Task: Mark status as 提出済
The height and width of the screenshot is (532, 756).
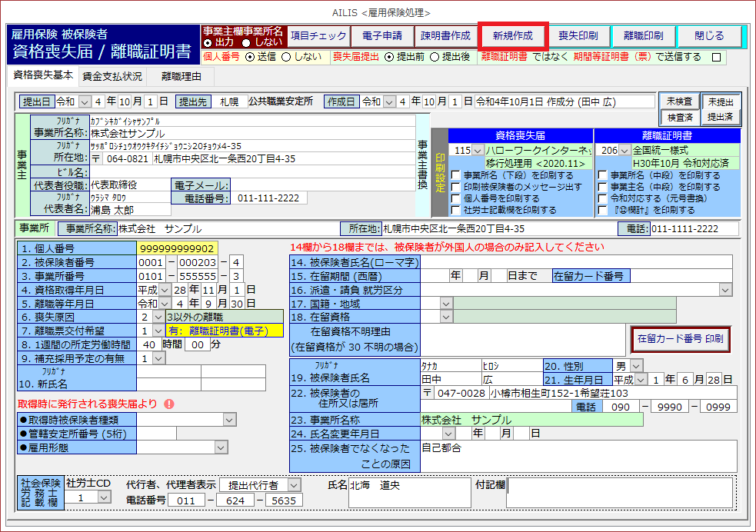Action: (x=723, y=117)
